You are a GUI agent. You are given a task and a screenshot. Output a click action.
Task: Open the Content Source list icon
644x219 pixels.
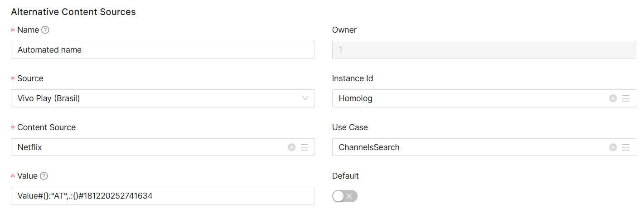coord(305,147)
